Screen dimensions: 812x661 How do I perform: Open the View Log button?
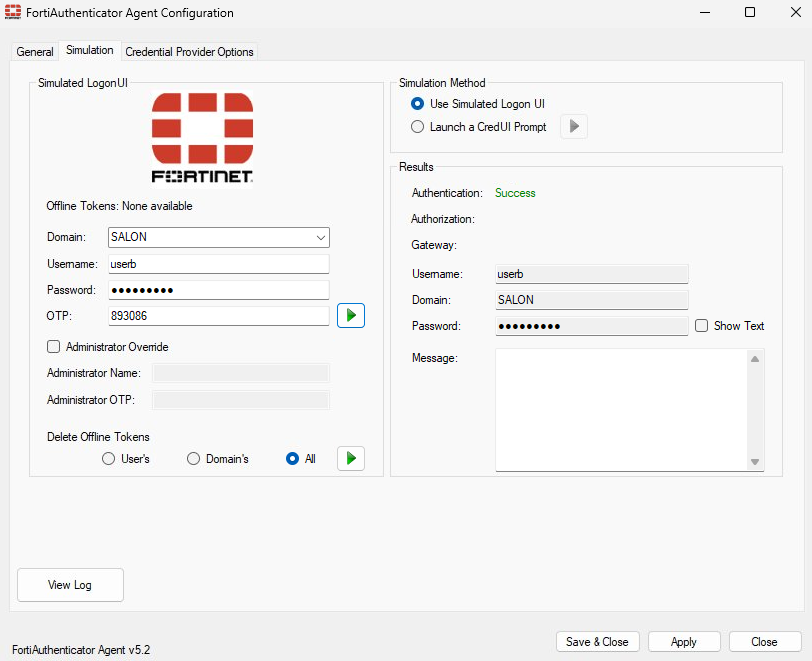70,585
